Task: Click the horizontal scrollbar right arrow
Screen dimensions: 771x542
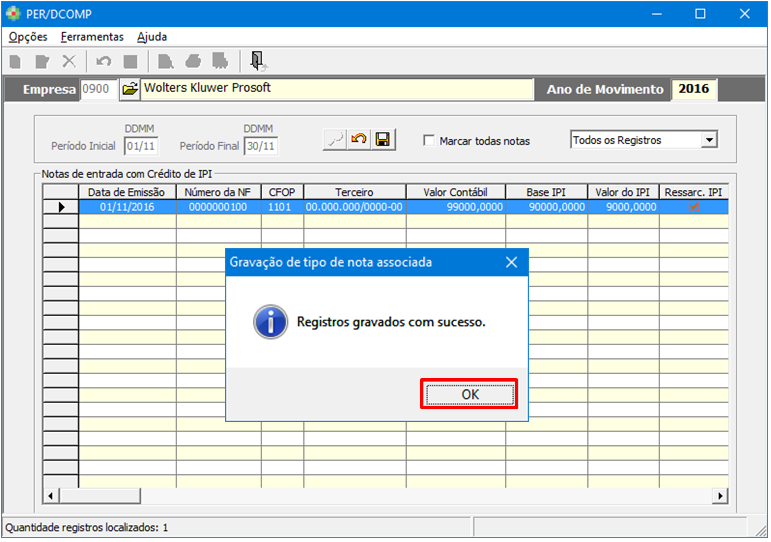Action: click(x=720, y=496)
